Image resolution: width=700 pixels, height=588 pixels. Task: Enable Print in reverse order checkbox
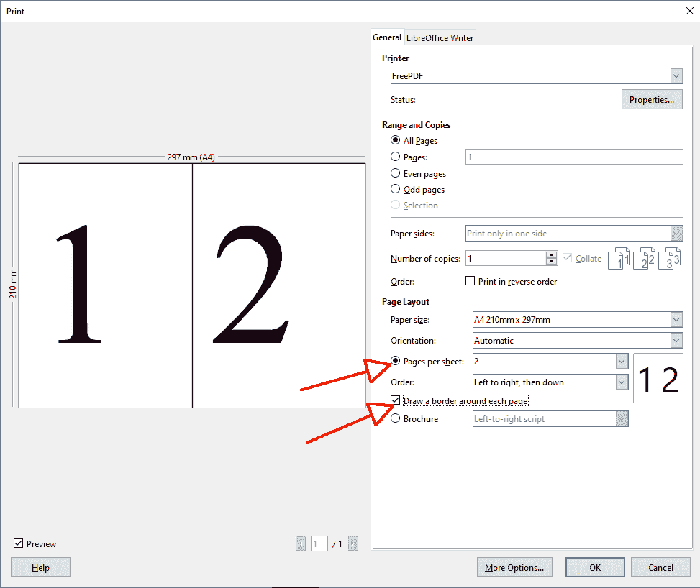[471, 281]
